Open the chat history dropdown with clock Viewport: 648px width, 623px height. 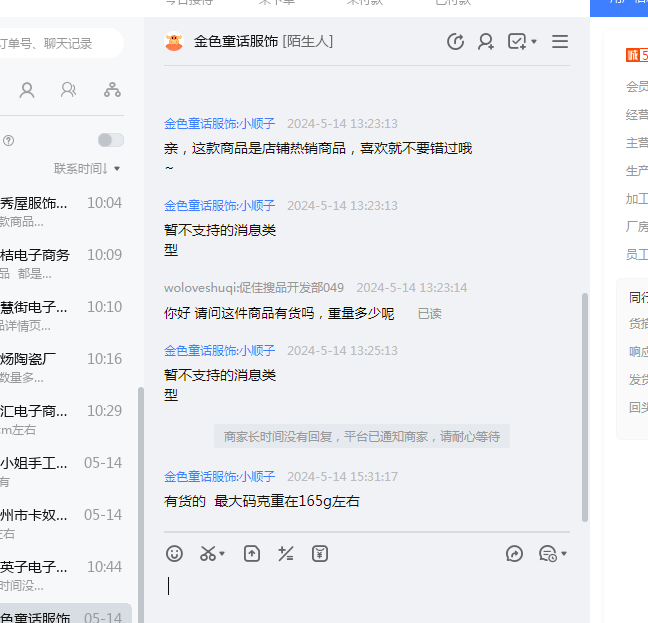click(x=551, y=553)
